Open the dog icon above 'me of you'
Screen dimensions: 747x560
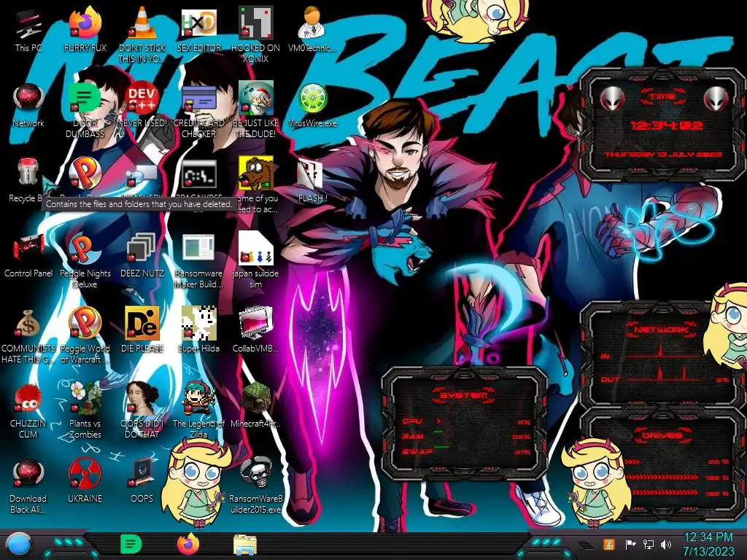tap(256, 174)
